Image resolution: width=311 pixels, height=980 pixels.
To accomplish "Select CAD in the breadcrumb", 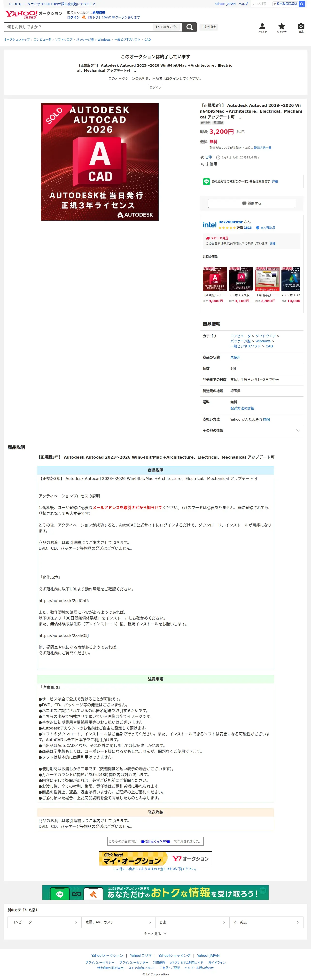I will pyautogui.click(x=148, y=39).
